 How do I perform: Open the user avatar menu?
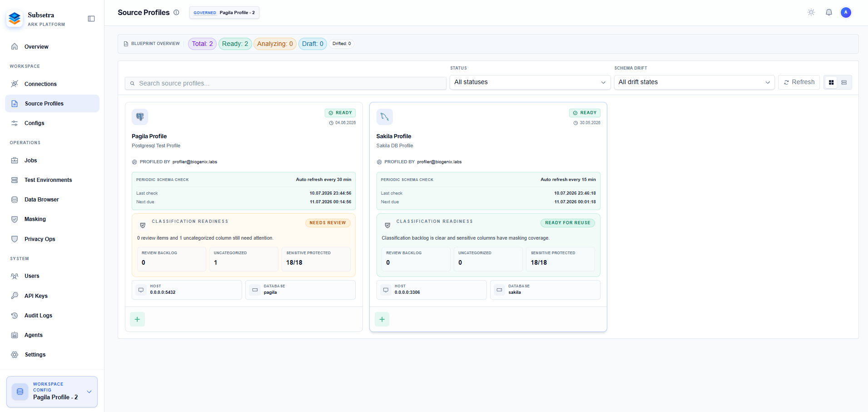pyautogui.click(x=846, y=13)
